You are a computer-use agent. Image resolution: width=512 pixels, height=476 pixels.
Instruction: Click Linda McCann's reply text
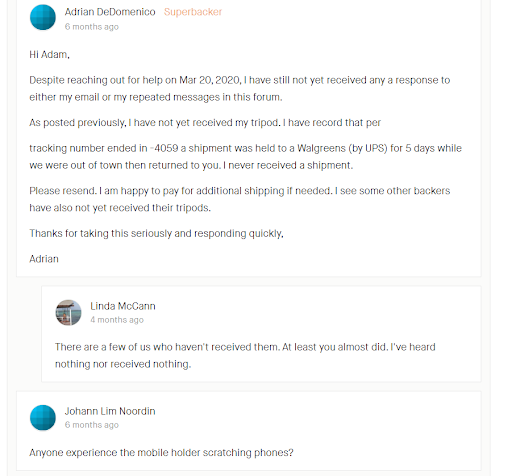click(245, 355)
